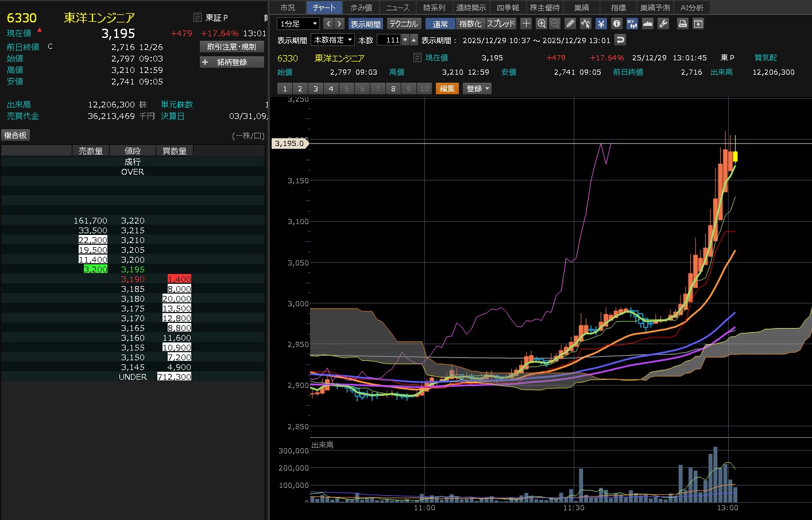This screenshot has width=812, height=520.
Task: Click the 銘柄登録 button
Action: coord(231,62)
